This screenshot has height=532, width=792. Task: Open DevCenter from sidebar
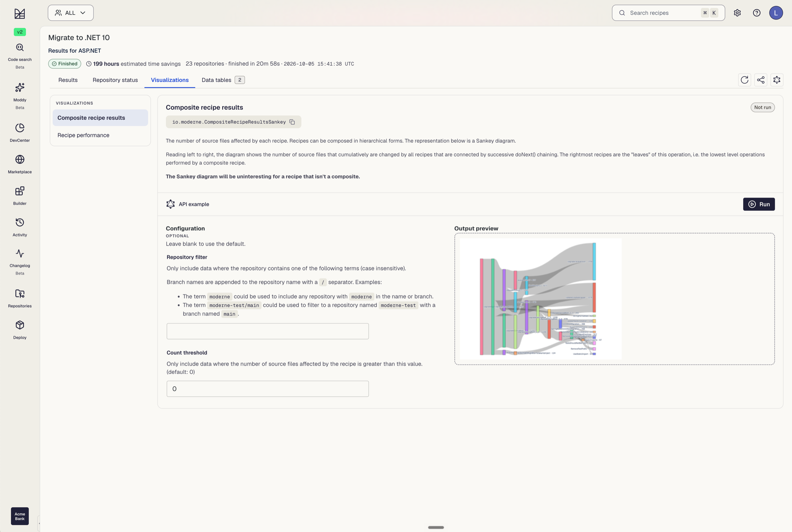click(x=20, y=133)
